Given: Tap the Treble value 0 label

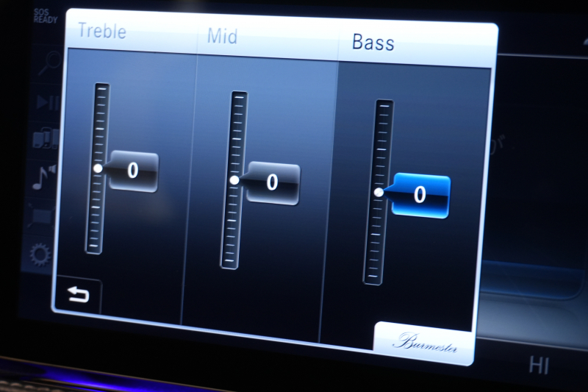Looking at the screenshot, I should tap(133, 171).
